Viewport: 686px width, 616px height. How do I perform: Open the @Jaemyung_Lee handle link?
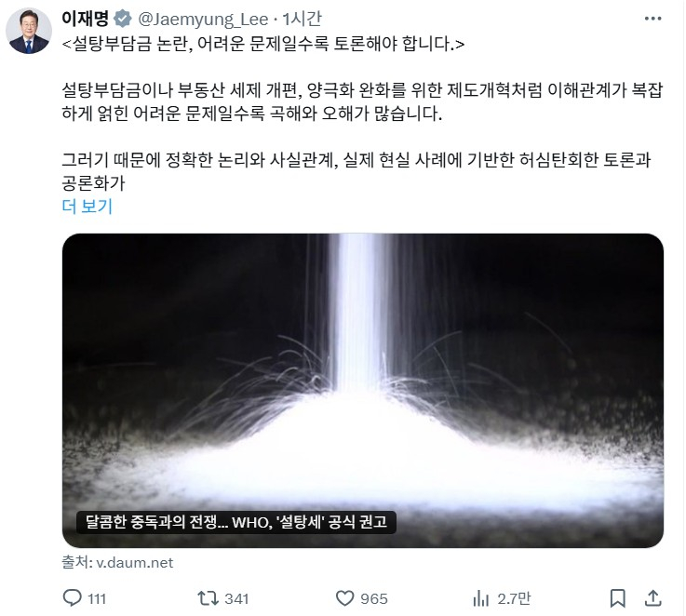(x=203, y=20)
